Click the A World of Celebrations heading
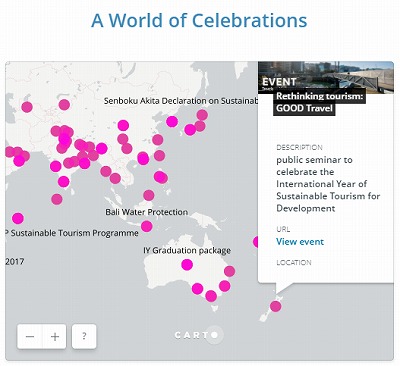The image size is (400, 366). (199, 20)
